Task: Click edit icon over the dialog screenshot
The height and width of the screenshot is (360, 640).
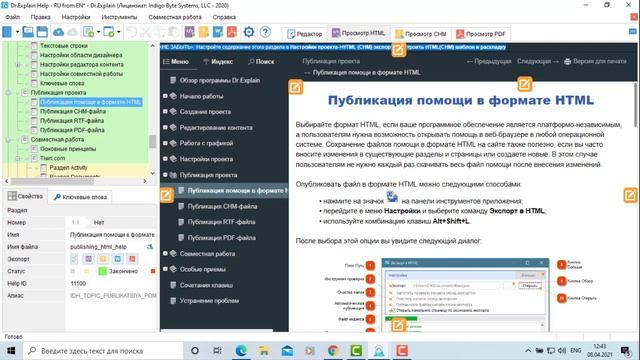Action: point(398,325)
